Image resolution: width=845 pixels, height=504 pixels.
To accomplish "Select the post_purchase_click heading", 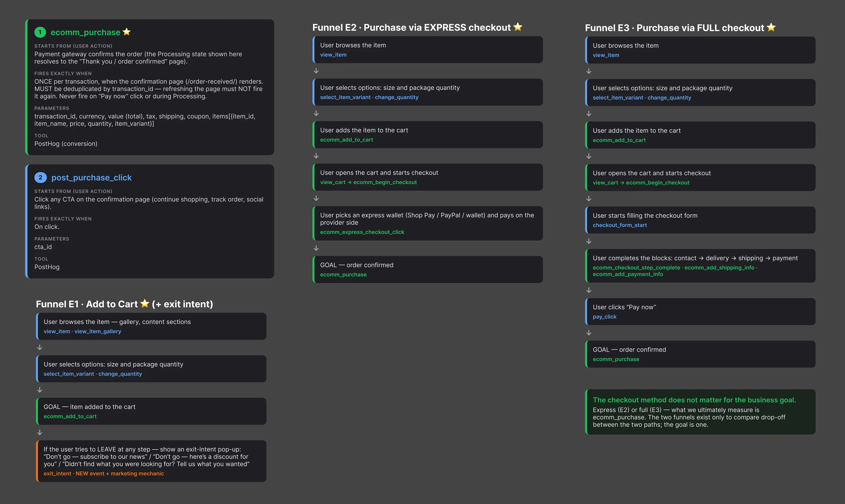I will tap(92, 178).
